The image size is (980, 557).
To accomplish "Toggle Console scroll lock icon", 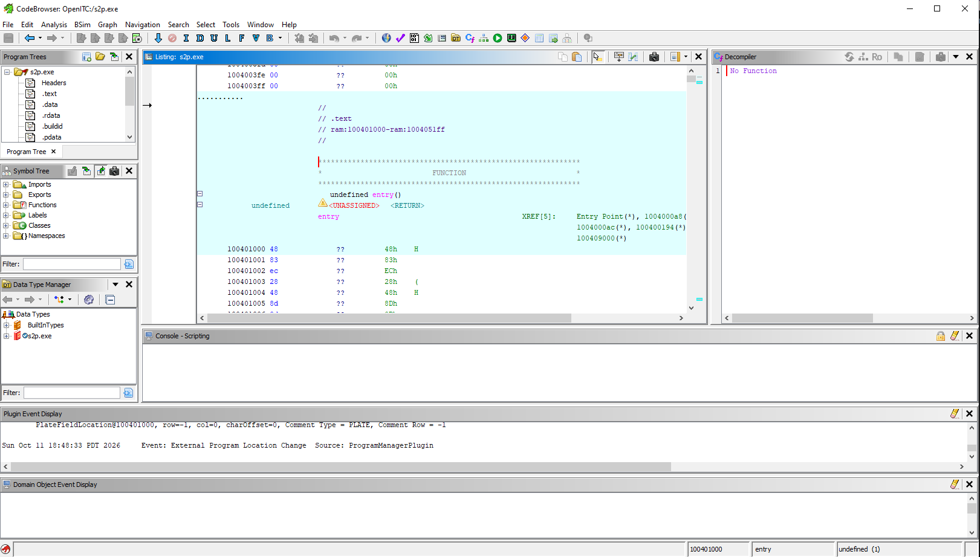I will point(941,336).
